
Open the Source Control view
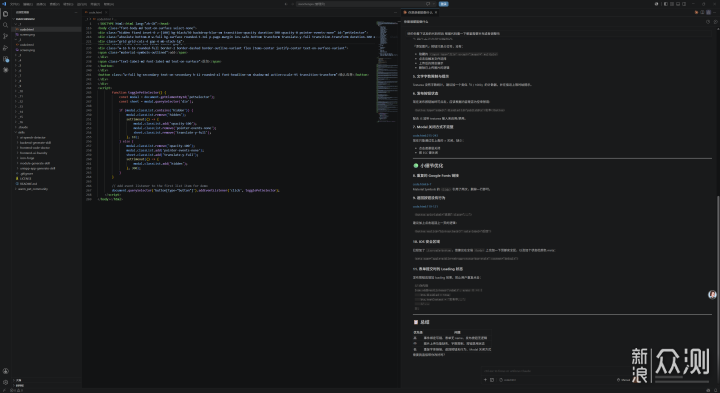coord(6,36)
